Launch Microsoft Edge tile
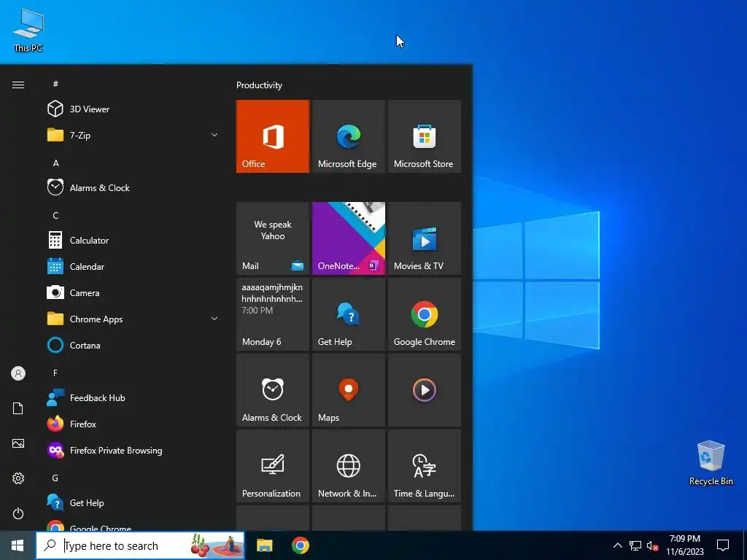This screenshot has width=747, height=560. coord(348,136)
